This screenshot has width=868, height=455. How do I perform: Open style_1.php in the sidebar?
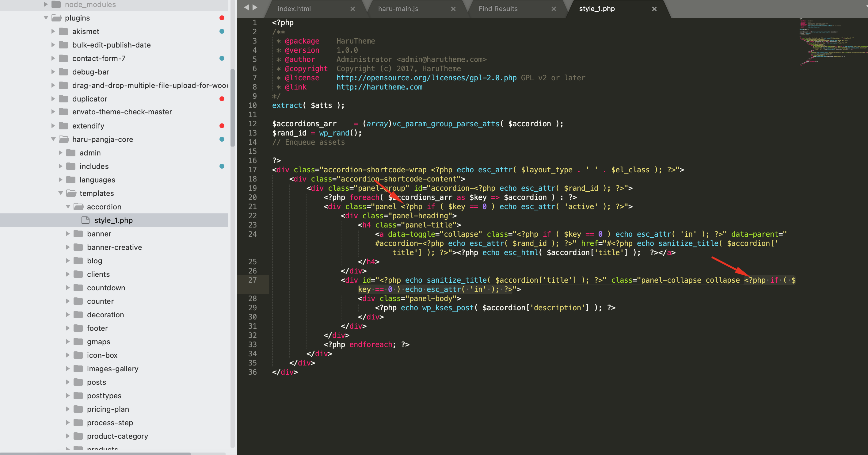(x=114, y=220)
